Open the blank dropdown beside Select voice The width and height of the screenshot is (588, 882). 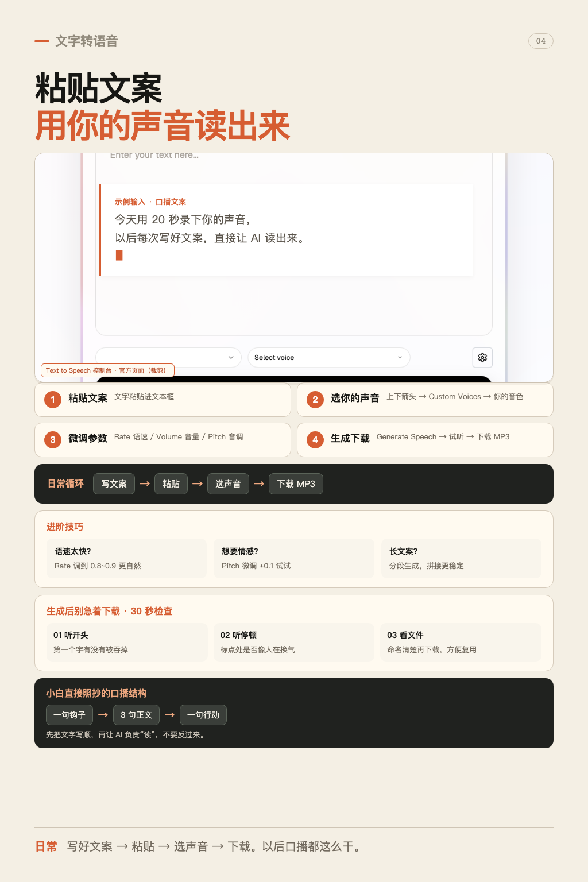[168, 357]
